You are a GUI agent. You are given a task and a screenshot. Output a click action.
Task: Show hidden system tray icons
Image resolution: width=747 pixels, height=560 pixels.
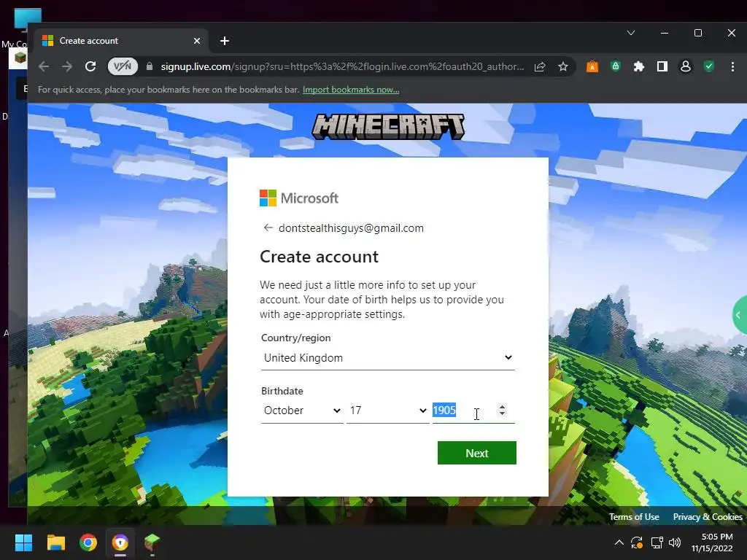[619, 542]
